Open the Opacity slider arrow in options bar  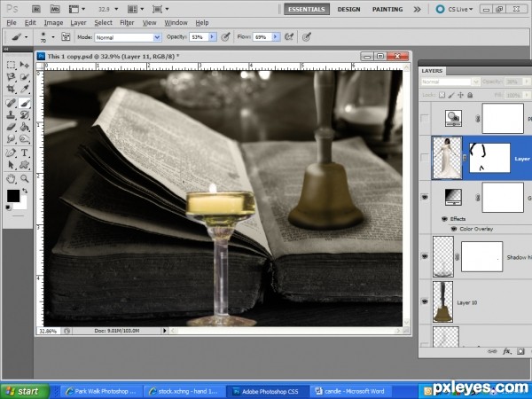click(x=213, y=36)
